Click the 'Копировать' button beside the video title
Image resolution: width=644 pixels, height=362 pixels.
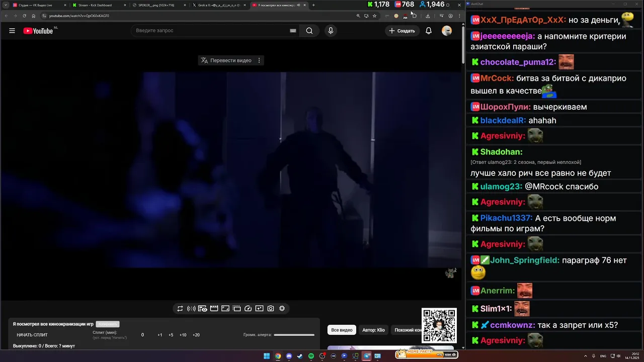point(107,324)
